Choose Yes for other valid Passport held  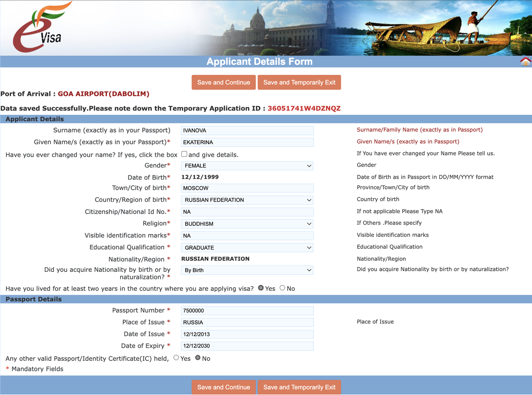[176, 358]
